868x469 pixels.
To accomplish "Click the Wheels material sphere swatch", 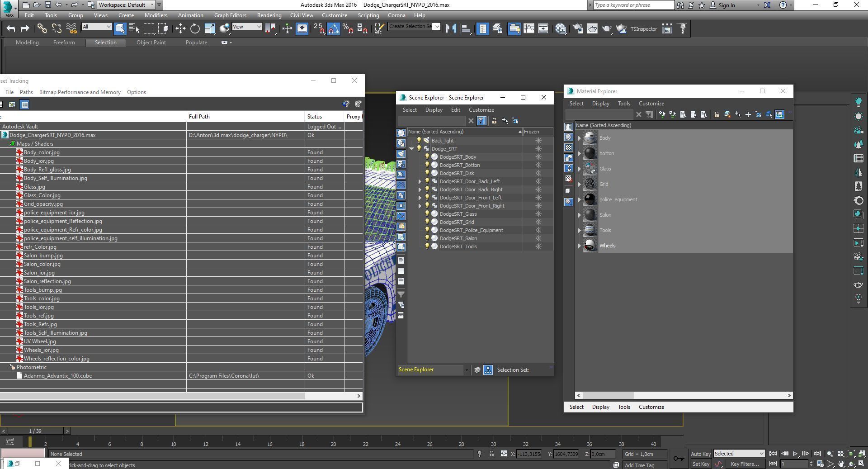I will (x=590, y=246).
